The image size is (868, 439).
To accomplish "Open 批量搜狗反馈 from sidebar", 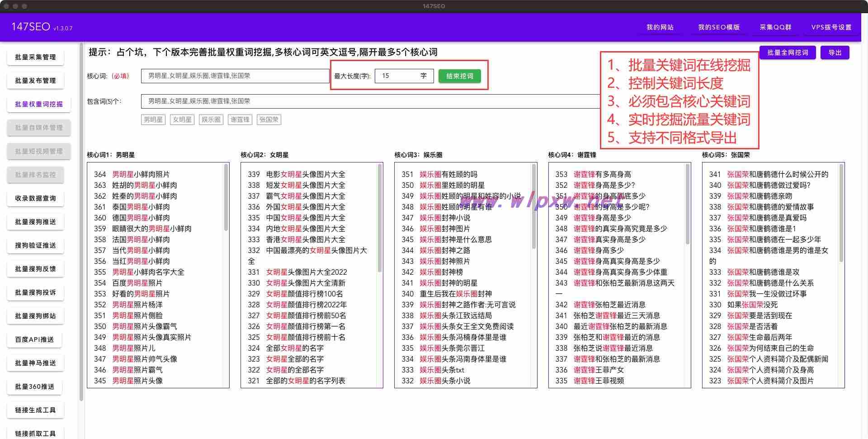I will (35, 269).
